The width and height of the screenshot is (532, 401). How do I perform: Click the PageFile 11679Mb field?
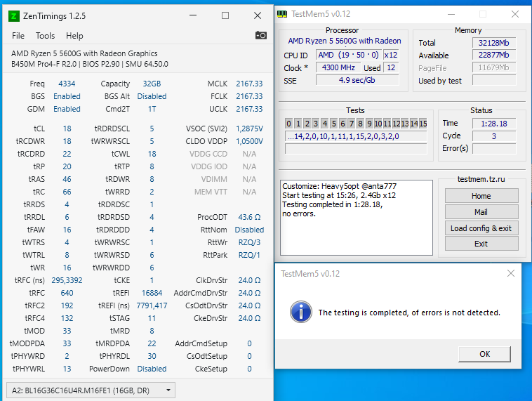pos(493,67)
